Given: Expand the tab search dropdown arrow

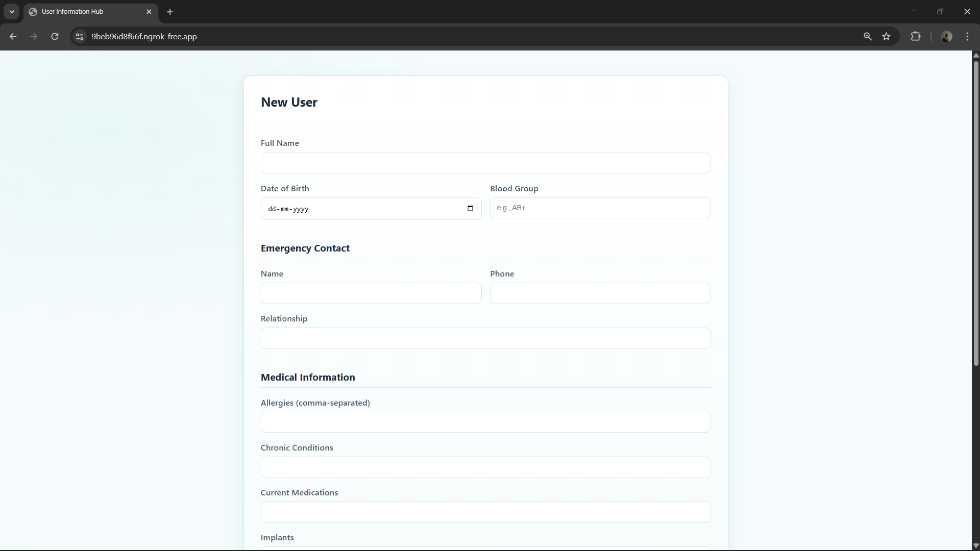Looking at the screenshot, I should point(11,11).
